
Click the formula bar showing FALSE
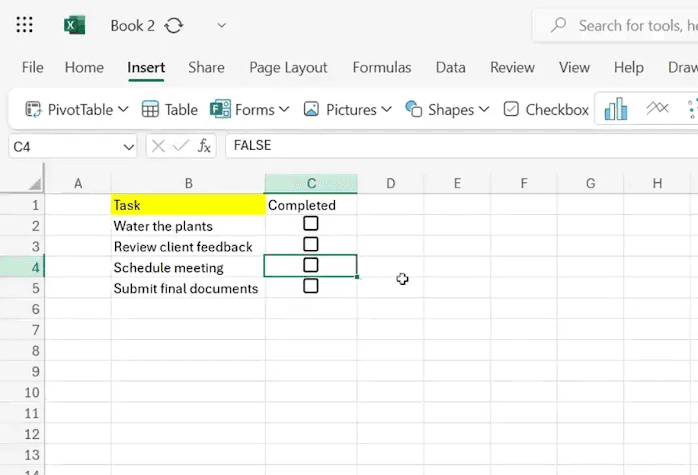(x=462, y=146)
